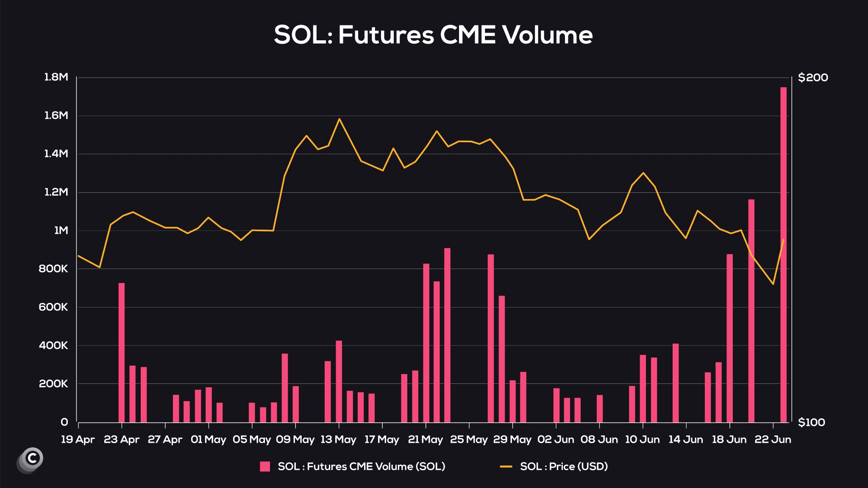Click the chart title SOL: Futures CME Volume
The image size is (868, 488).
pyautogui.click(x=433, y=35)
